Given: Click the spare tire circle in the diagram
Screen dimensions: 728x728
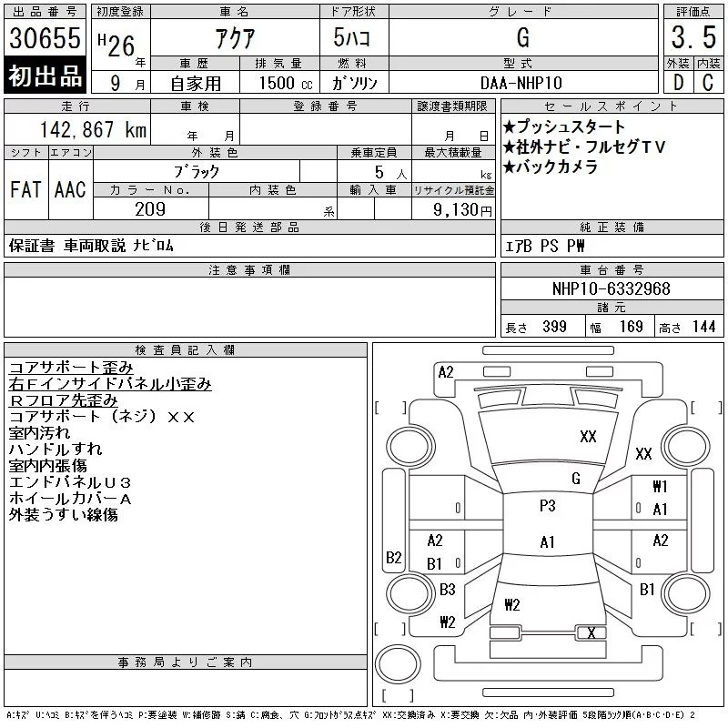Looking at the screenshot, I should click(398, 664).
